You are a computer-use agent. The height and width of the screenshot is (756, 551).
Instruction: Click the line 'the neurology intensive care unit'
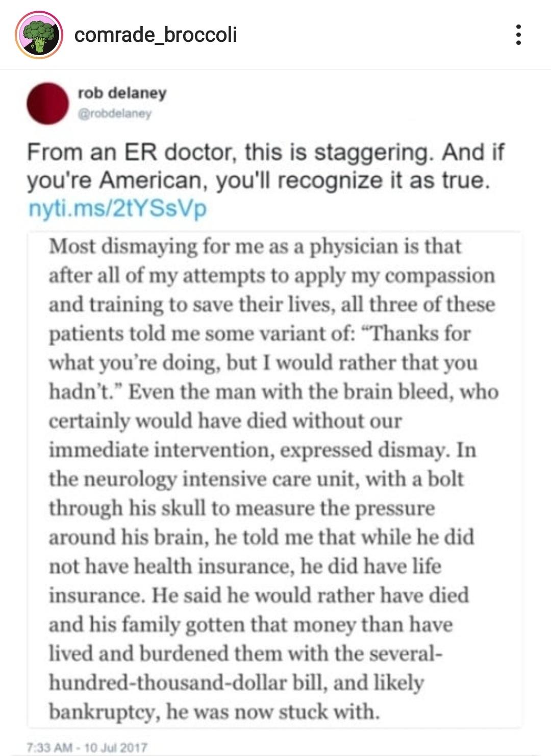point(257,479)
